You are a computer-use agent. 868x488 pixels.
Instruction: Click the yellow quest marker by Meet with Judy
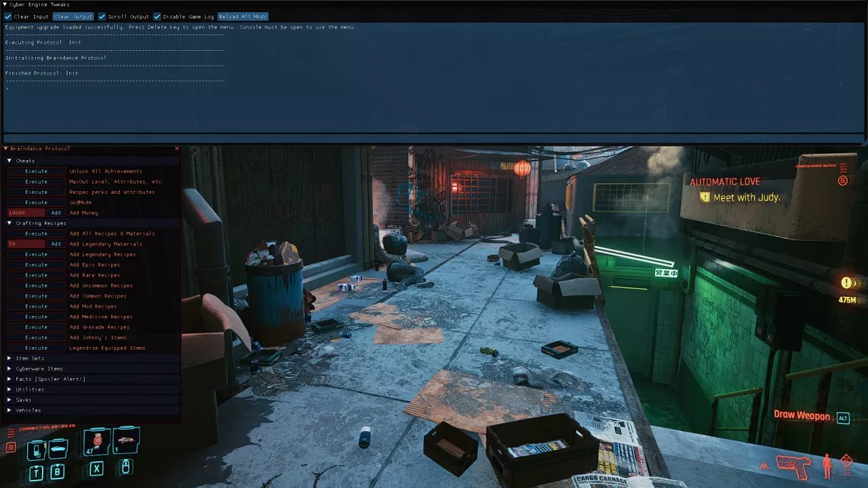tap(705, 197)
